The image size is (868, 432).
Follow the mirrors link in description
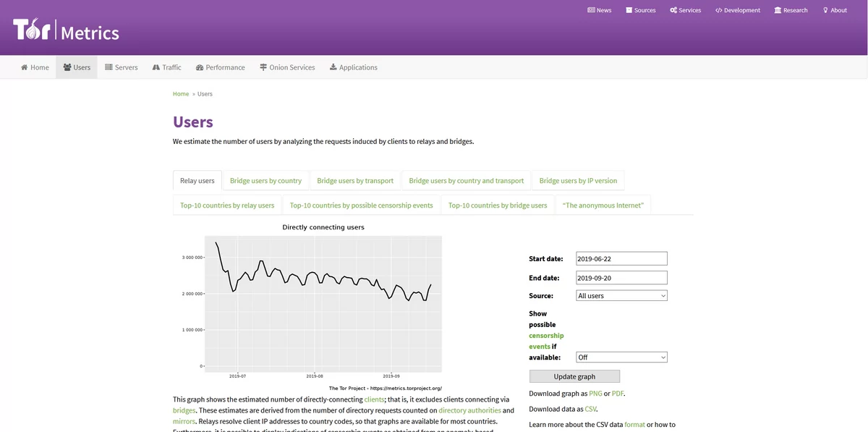pyautogui.click(x=183, y=421)
